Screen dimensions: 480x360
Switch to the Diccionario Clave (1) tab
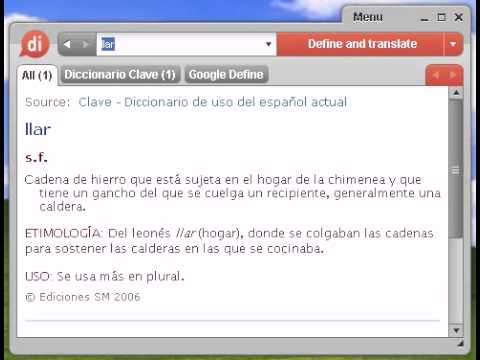click(x=120, y=74)
